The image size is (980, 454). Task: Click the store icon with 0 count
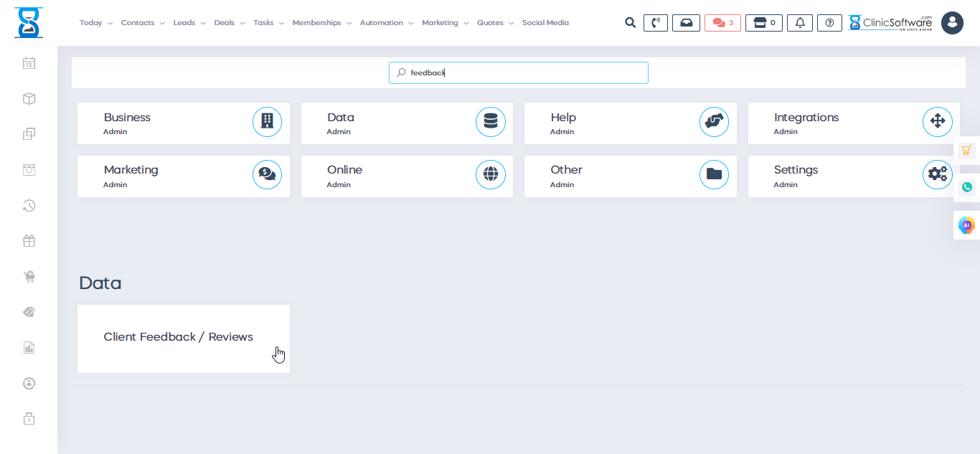click(764, 23)
